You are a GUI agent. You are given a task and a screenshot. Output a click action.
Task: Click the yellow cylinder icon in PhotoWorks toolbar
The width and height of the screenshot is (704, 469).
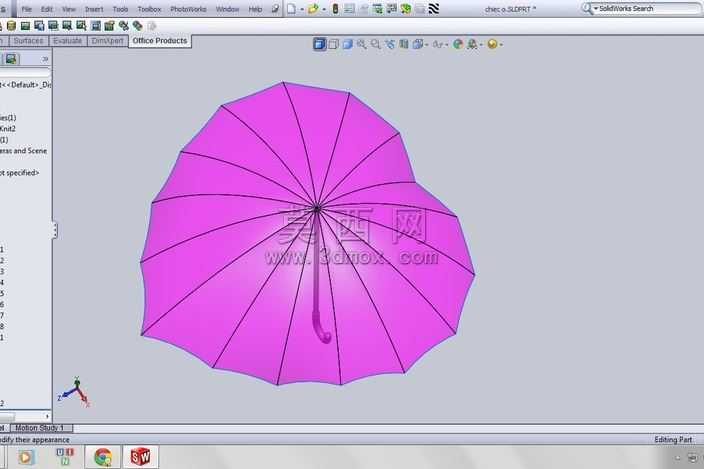tap(11, 26)
